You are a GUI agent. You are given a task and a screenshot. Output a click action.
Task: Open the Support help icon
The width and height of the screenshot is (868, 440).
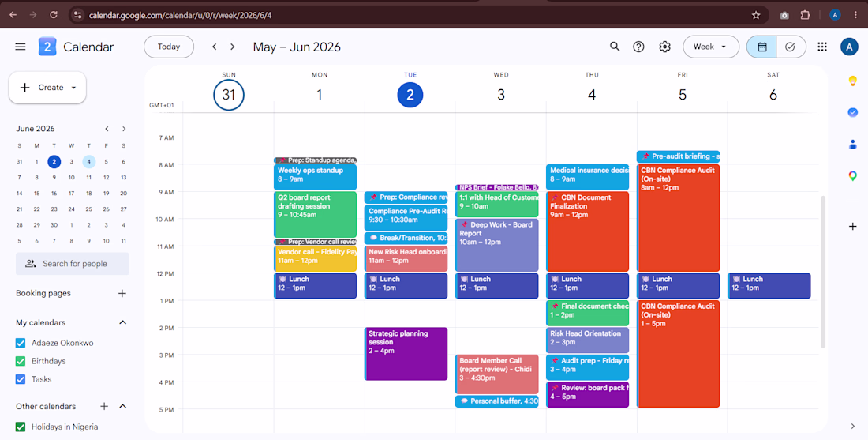coord(639,47)
